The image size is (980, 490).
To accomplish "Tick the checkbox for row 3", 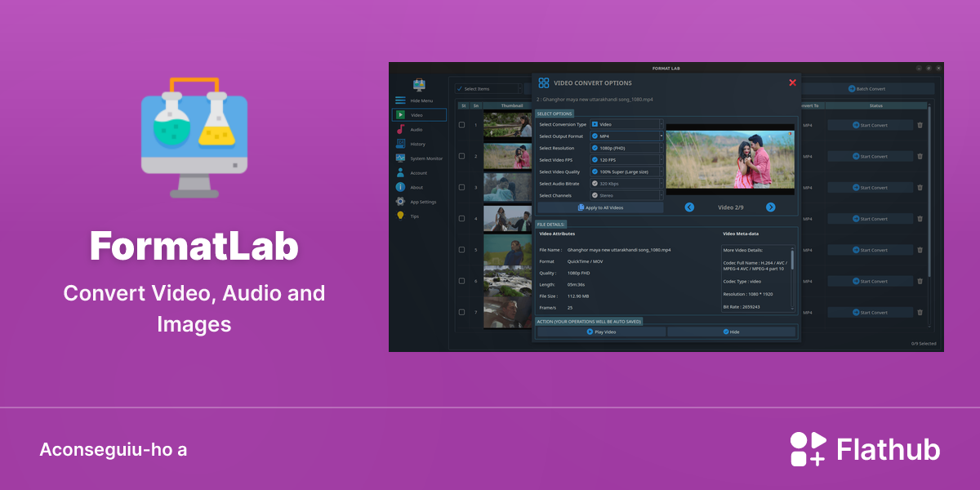I will click(462, 188).
